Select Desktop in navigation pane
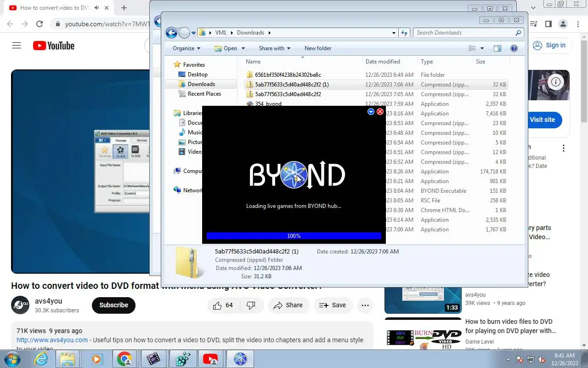 pos(198,75)
